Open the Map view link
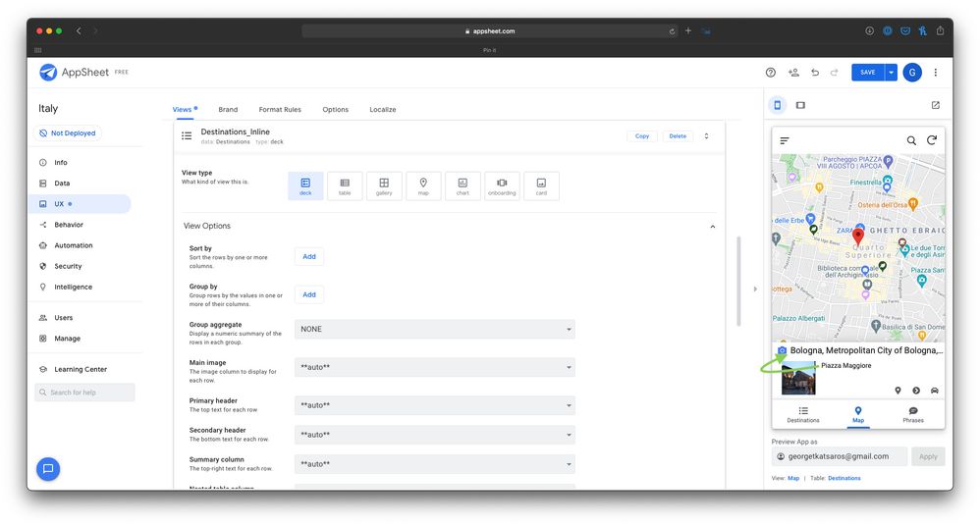Viewport: 980px width, 526px height. pos(793,479)
